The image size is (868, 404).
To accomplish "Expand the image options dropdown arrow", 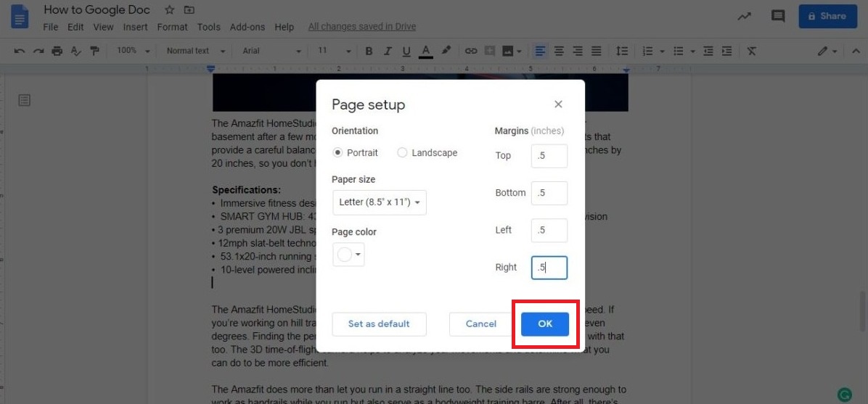I will pyautogui.click(x=519, y=51).
